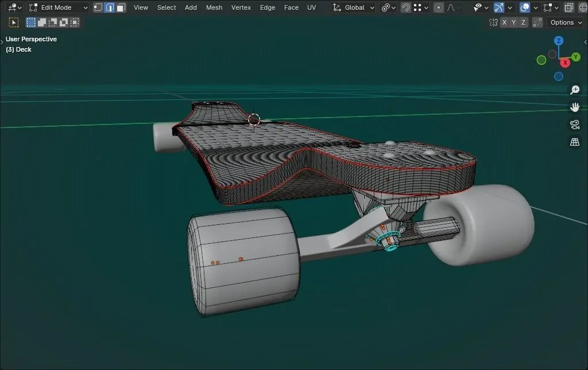Click the pan hand viewport icon
Screen dimensions: 588x370
click(x=574, y=107)
